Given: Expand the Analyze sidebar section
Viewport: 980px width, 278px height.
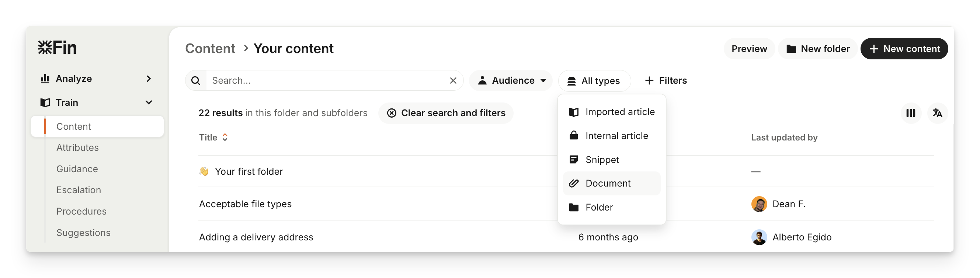Looking at the screenshot, I should (148, 79).
